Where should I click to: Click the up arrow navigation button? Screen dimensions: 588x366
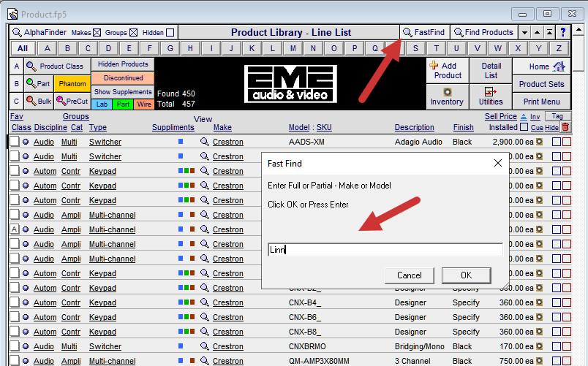tap(537, 33)
